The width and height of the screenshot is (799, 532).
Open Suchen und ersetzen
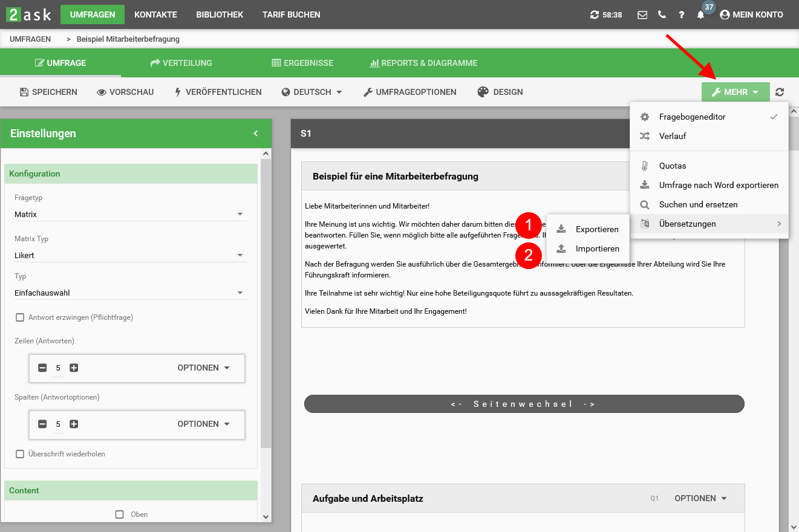[709, 204]
